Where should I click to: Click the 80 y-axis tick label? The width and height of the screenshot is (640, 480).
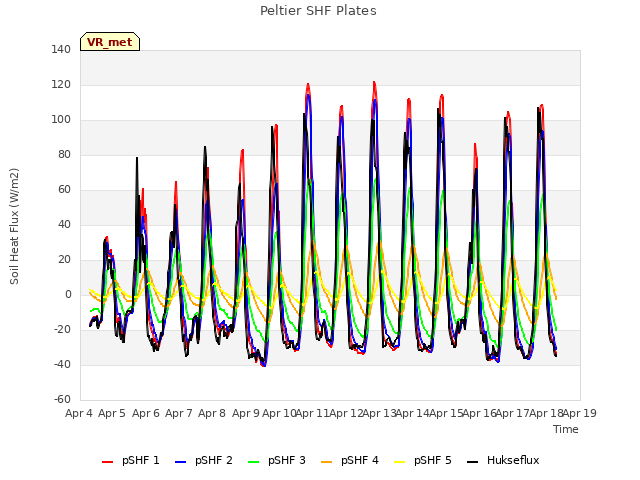pyautogui.click(x=64, y=154)
